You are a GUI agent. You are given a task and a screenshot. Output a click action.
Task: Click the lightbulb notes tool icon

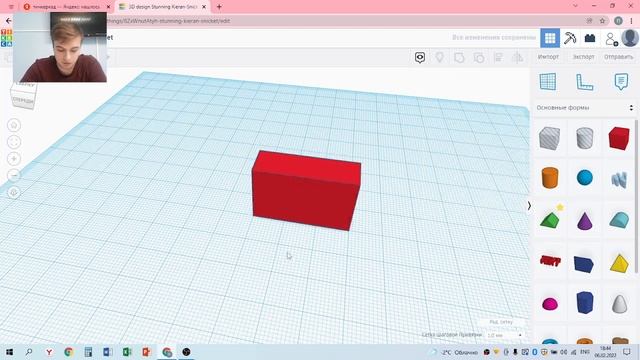pos(440,58)
